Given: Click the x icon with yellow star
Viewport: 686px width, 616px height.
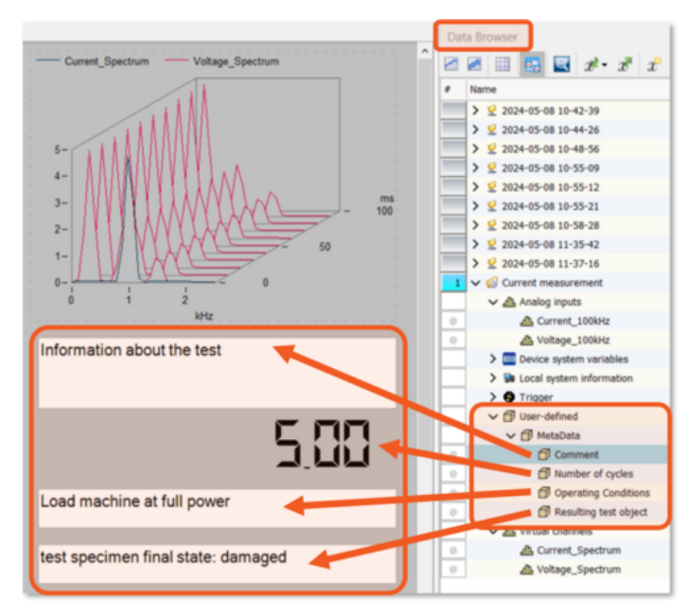Looking at the screenshot, I should click(x=655, y=64).
